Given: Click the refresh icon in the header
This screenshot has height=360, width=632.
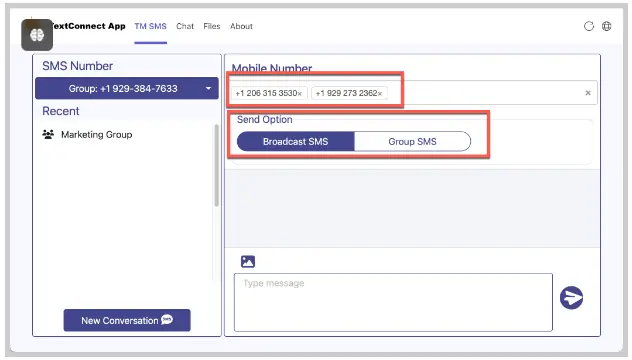Looking at the screenshot, I should click(588, 26).
